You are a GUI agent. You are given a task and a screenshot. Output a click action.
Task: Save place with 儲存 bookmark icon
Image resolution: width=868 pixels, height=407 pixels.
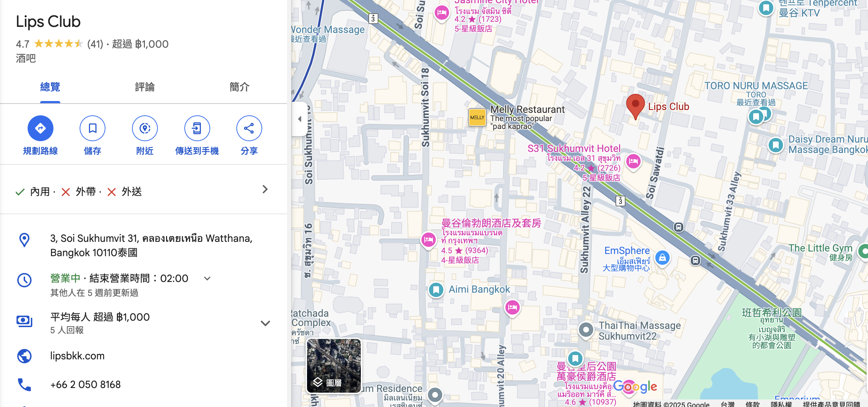point(93,128)
